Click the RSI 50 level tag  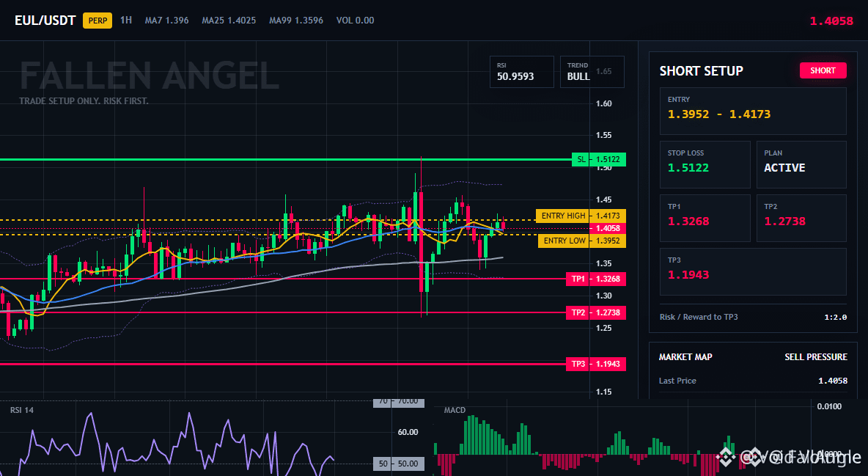(x=399, y=464)
